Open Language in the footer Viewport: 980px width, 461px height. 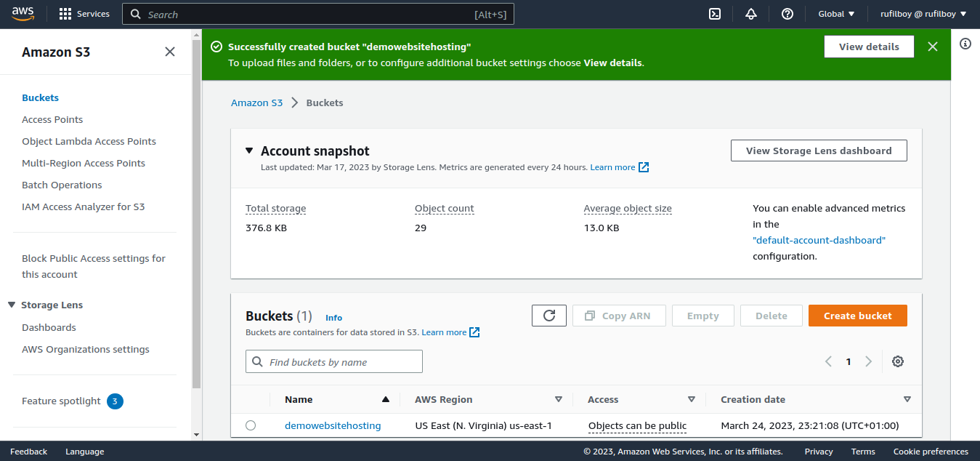(84, 452)
